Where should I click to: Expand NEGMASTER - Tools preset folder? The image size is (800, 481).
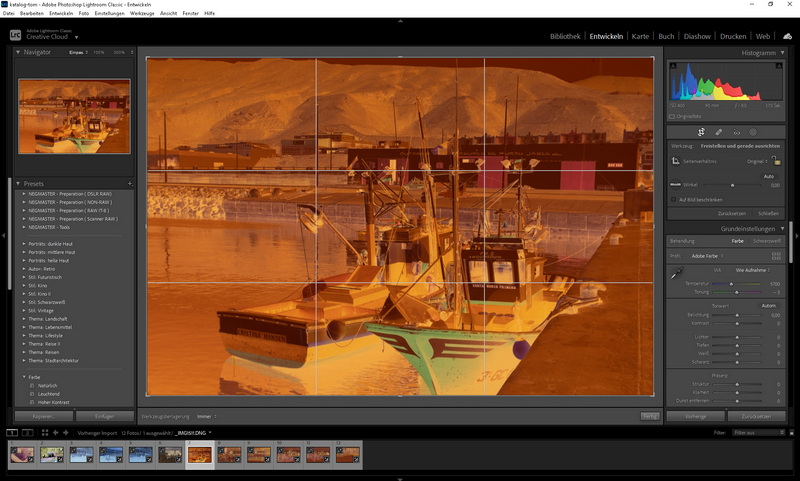tap(23, 227)
